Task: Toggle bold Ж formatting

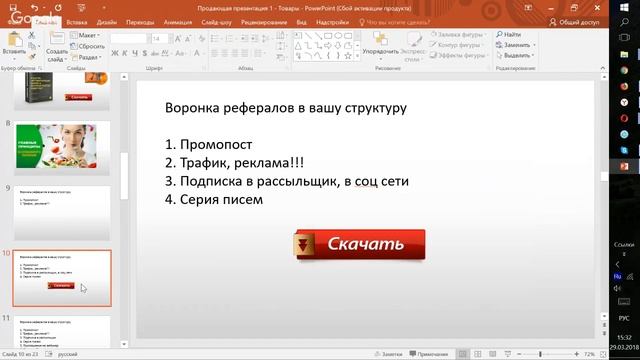Action: [x=115, y=53]
